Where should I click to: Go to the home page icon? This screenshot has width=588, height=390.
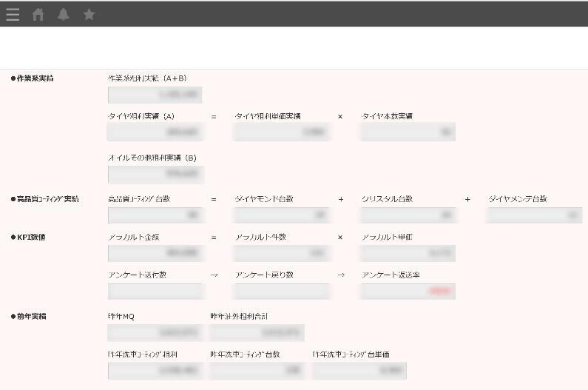click(x=38, y=14)
